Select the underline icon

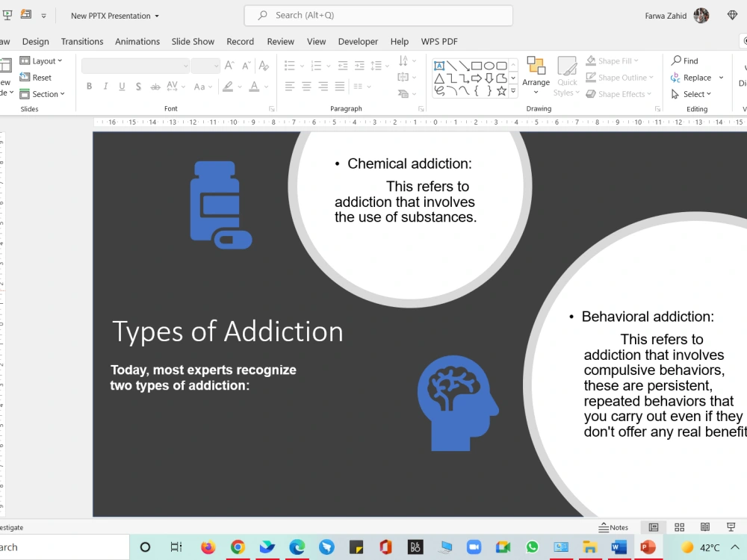click(x=122, y=87)
